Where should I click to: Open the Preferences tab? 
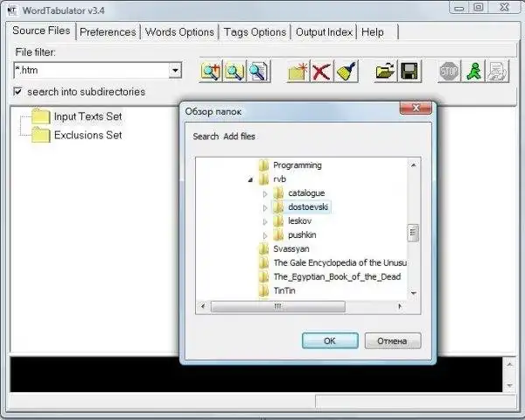coord(108,32)
